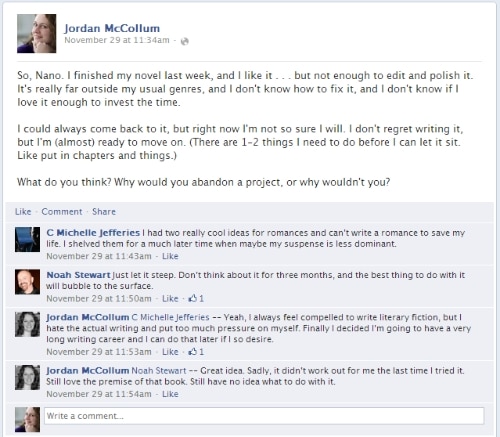Open C Michelle Jefferies commenter name

click(x=93, y=233)
